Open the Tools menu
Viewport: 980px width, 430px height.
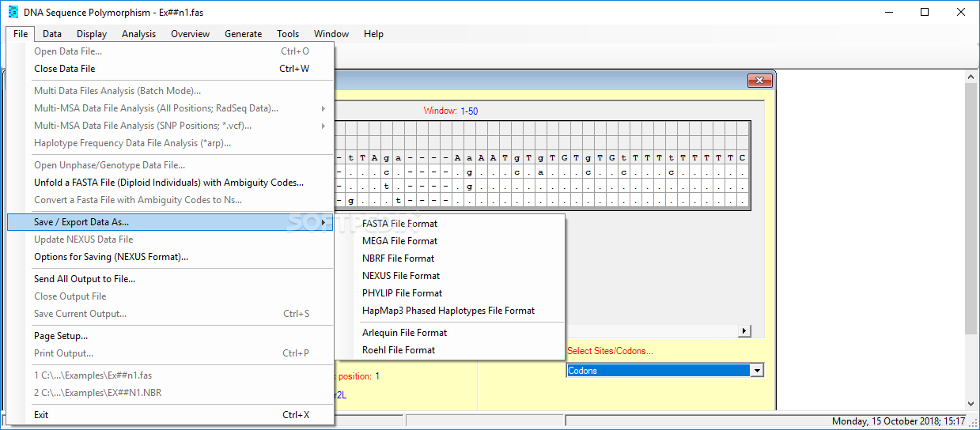click(288, 34)
